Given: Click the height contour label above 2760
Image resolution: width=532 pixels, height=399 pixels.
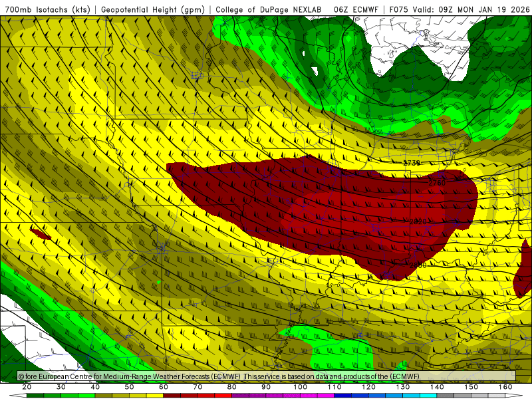Looking at the screenshot, I should pos(412,163).
